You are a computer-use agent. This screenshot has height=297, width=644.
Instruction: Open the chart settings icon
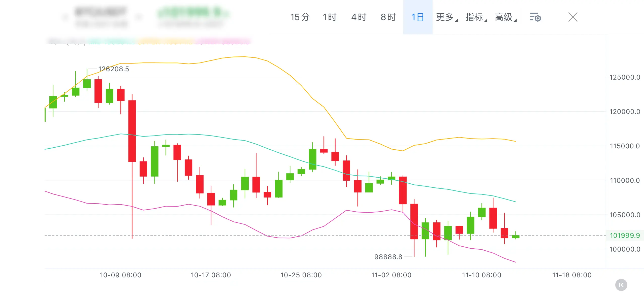(x=535, y=17)
